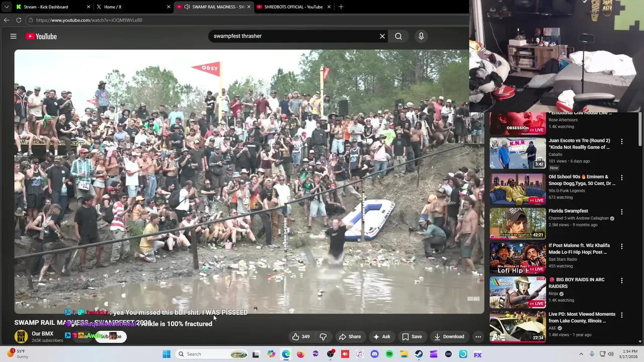Open options for Florida Swampfest video

622,212
